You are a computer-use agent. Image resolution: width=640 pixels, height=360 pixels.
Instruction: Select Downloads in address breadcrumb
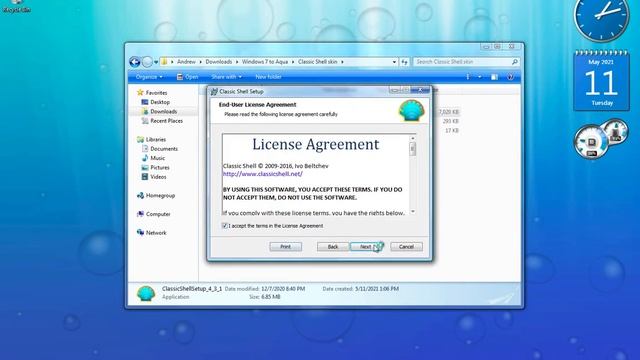point(218,62)
